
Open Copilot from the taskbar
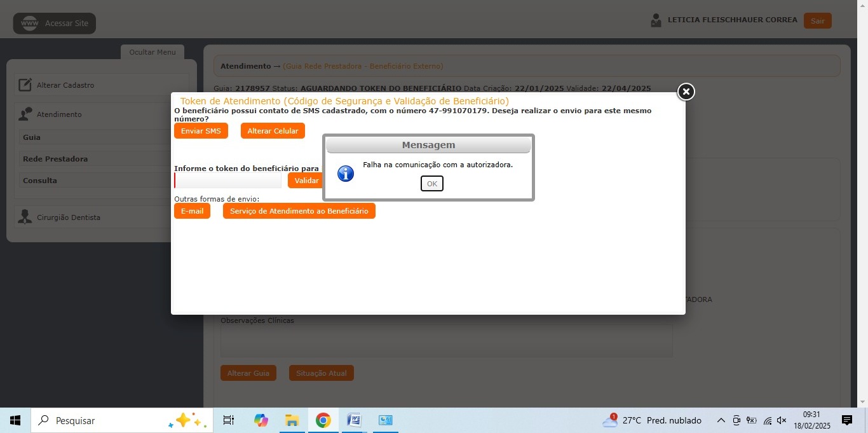click(261, 420)
